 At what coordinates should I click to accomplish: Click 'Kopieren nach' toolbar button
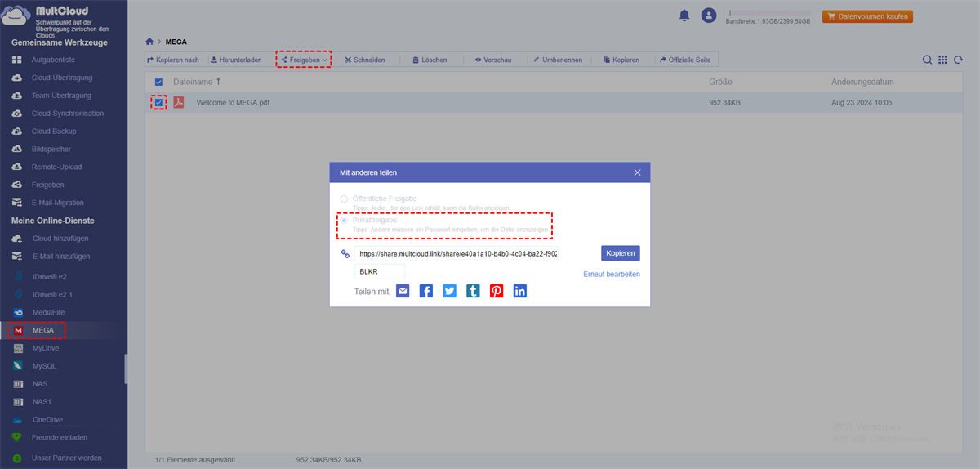[x=173, y=60]
